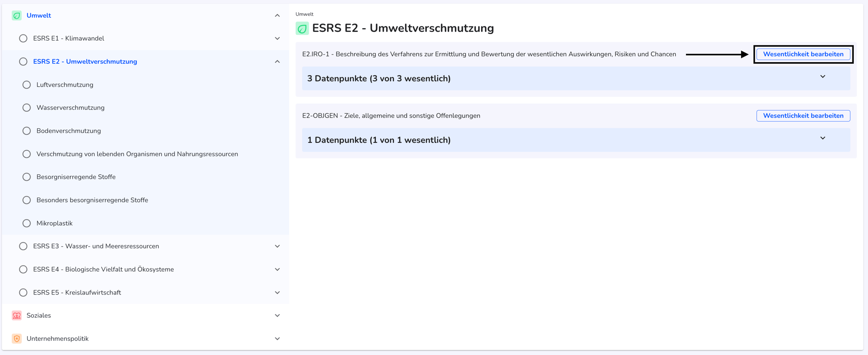
Task: Expand ESRS E5 - Kreislaufwirtschaft chevron
Action: [x=277, y=292]
